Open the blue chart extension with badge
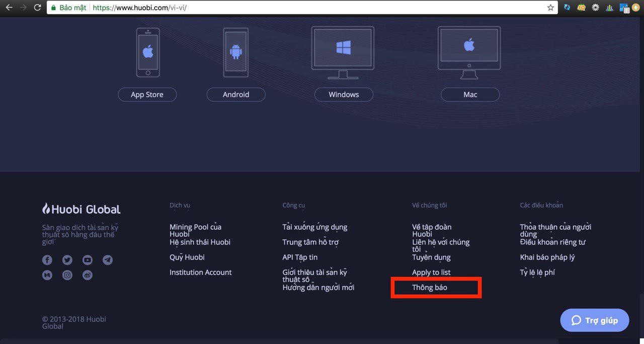 (624, 8)
